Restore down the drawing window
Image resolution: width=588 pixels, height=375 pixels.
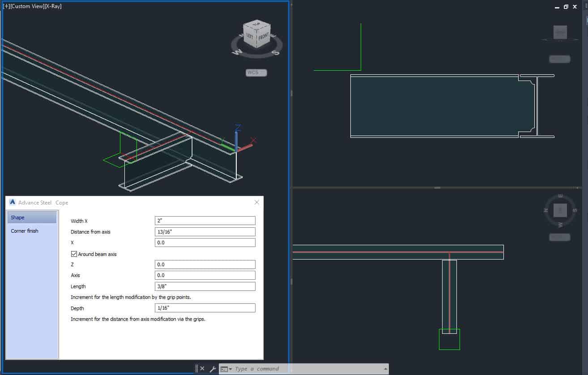(566, 7)
